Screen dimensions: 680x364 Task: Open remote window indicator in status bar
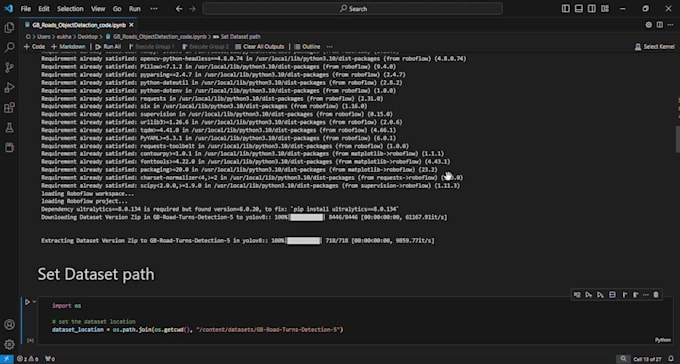pyautogui.click(x=7, y=359)
